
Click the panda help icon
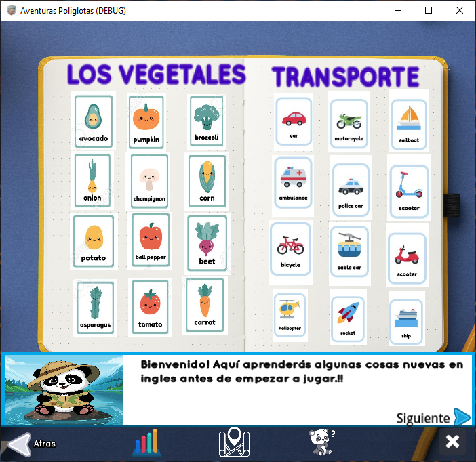322,442
